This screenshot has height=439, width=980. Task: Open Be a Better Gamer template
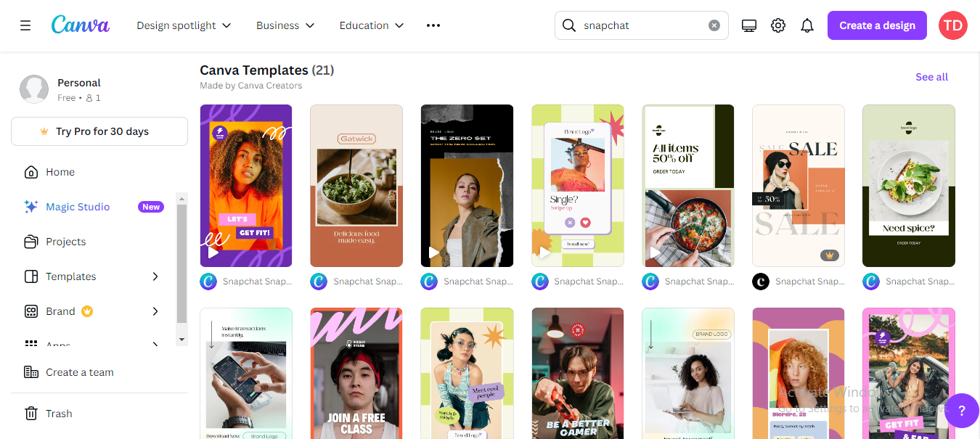coord(578,373)
